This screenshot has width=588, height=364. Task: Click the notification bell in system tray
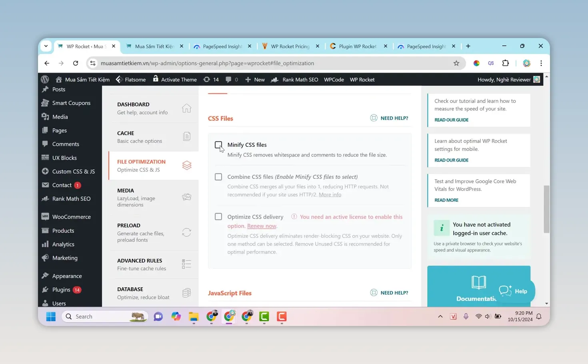pyautogui.click(x=539, y=316)
